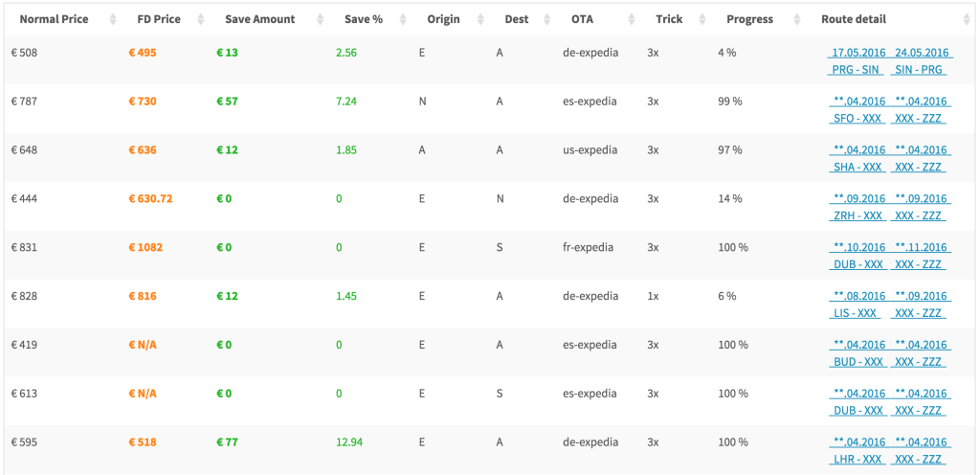The width and height of the screenshot is (980, 475).
Task: Click Route detail sort arrows
Action: pos(967,20)
